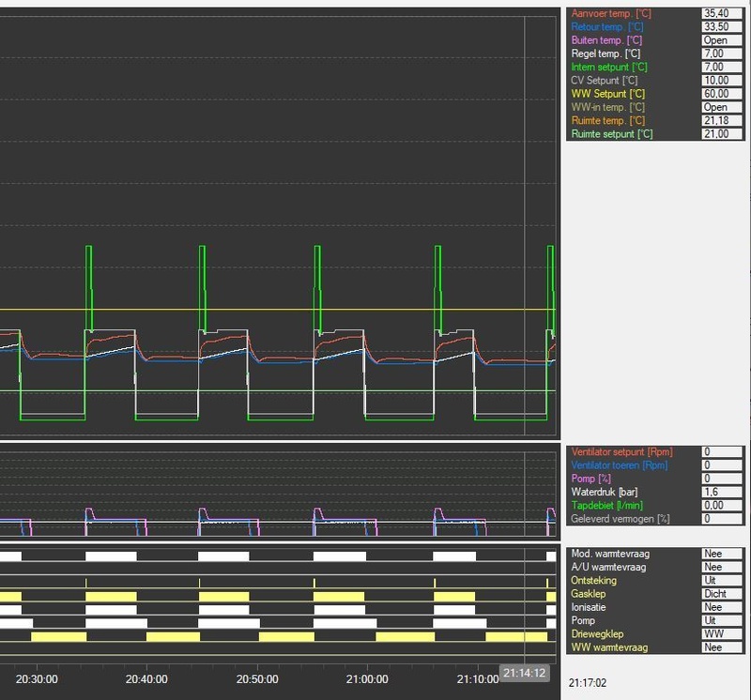Click the Ruimte temp. value 21,18
The height and width of the screenshot is (700, 751).
[722, 121]
